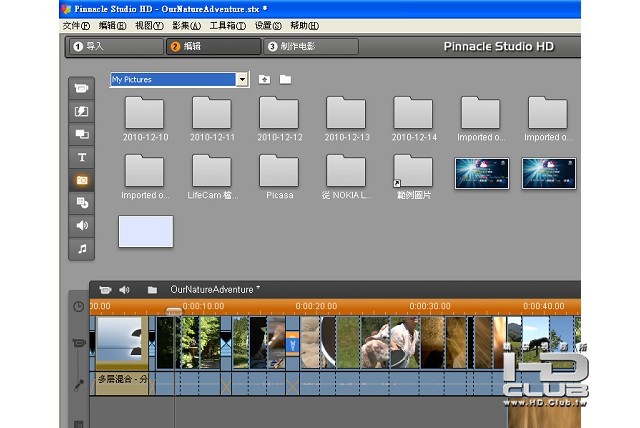Open the 2010-12-12 folder
The height and width of the screenshot is (428, 640).
[x=280, y=119]
